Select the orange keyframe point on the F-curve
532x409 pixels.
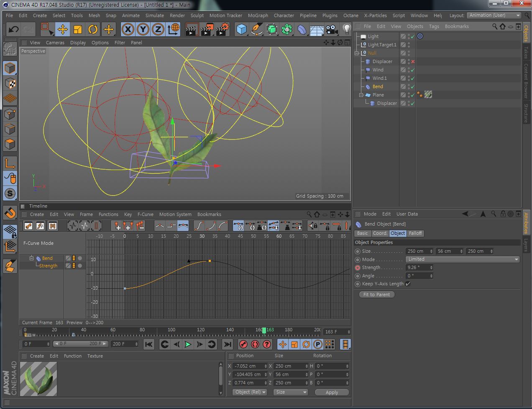pos(210,261)
